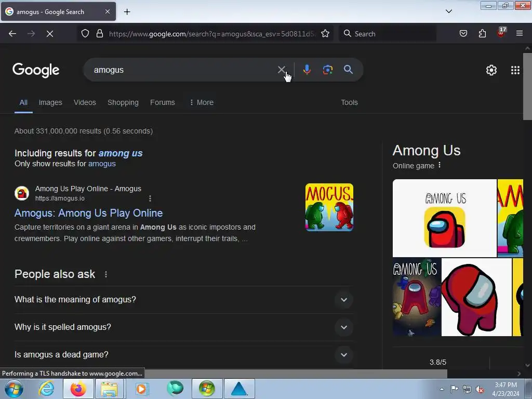This screenshot has width=532, height=399.
Task: Click the Firefox taskbar icon
Action: pyautogui.click(x=78, y=389)
